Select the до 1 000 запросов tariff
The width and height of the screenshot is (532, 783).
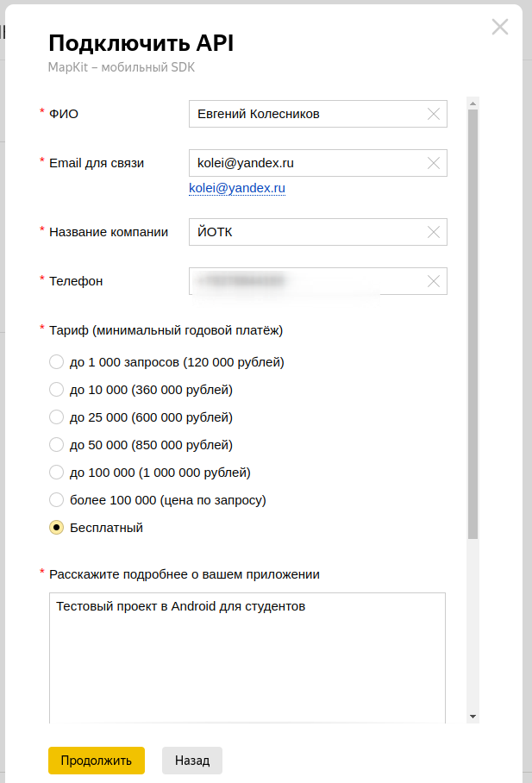point(57,362)
